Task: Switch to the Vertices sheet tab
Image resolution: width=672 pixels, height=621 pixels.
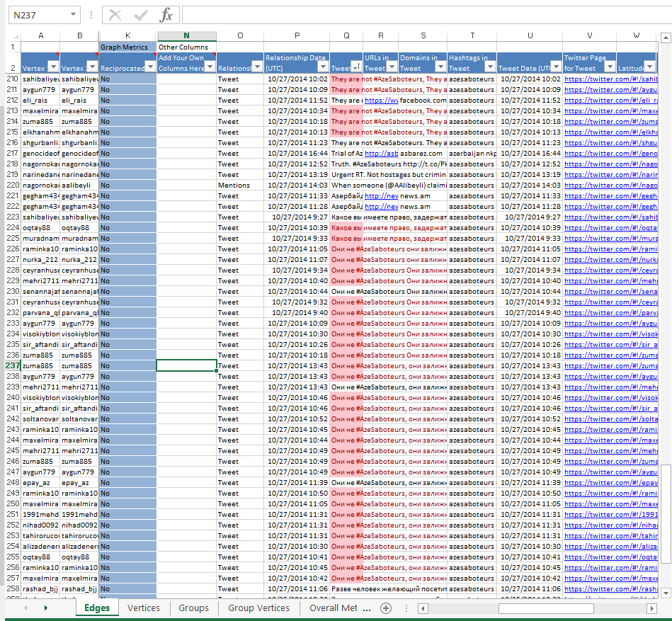Action: [x=144, y=608]
